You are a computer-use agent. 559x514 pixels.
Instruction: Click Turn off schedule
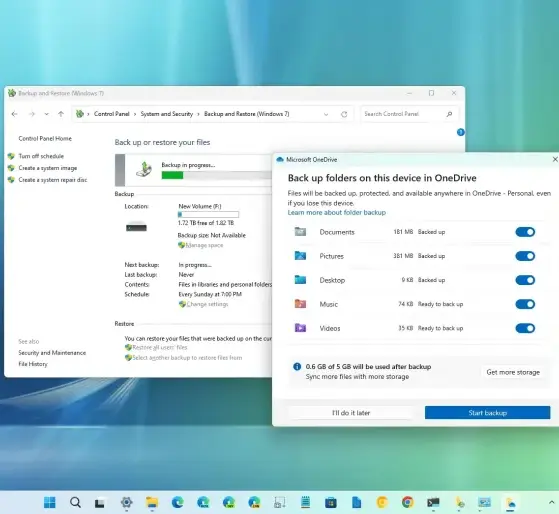coord(41,156)
